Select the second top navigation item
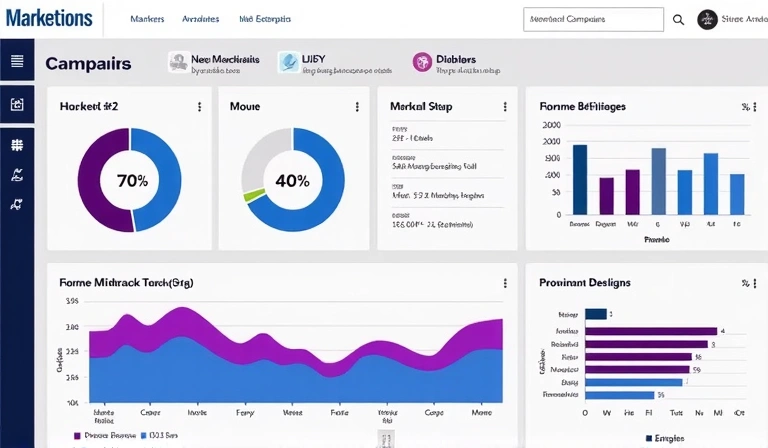This screenshot has height=448, width=768. click(200, 19)
